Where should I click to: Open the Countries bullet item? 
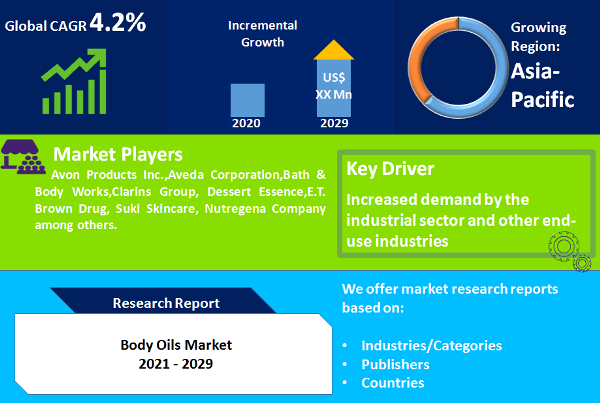click(x=393, y=383)
